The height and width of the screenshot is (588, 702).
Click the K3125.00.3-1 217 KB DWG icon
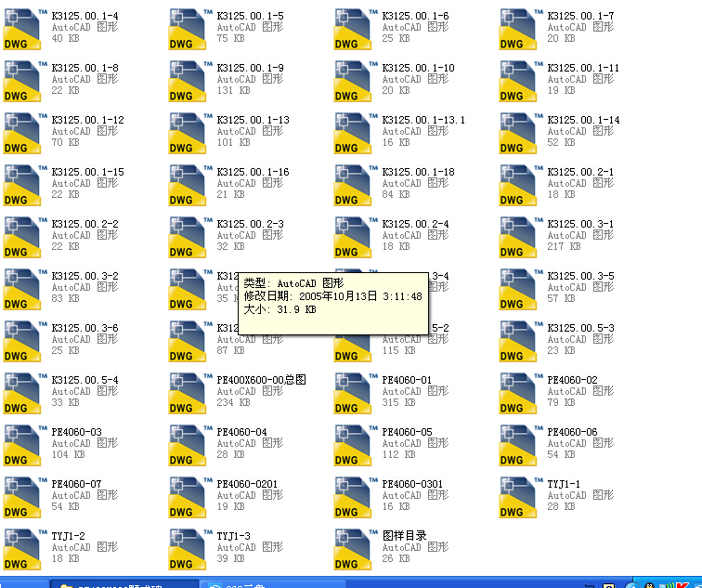point(517,237)
